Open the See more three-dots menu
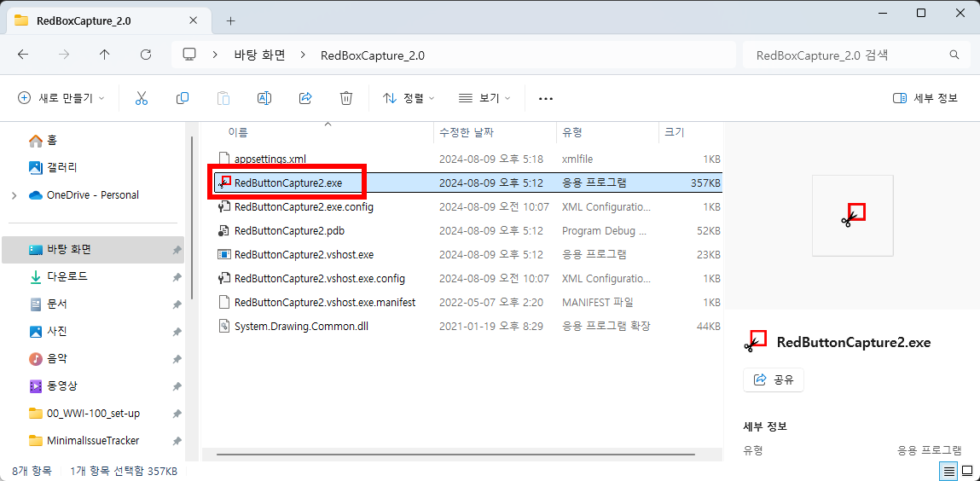Image resolution: width=980 pixels, height=481 pixels. pyautogui.click(x=546, y=99)
